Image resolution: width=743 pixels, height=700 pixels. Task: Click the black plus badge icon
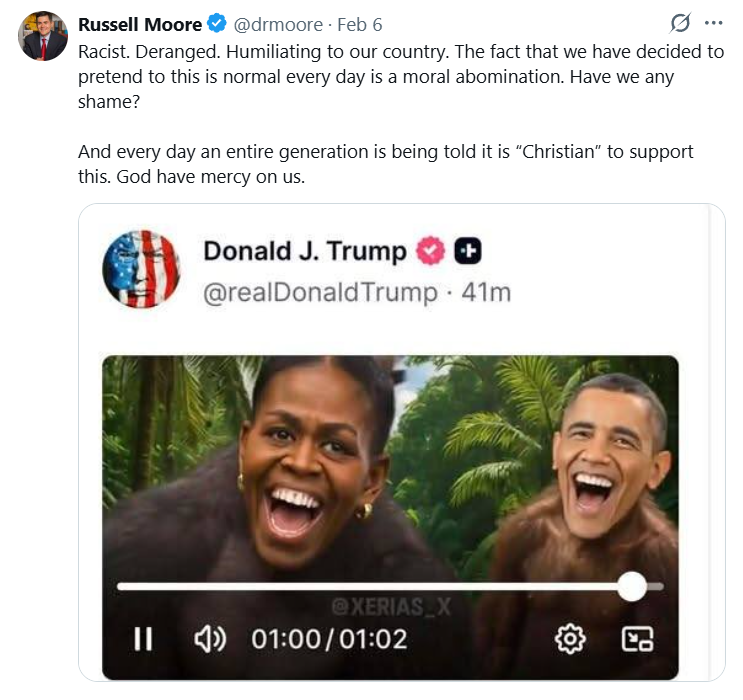click(468, 252)
